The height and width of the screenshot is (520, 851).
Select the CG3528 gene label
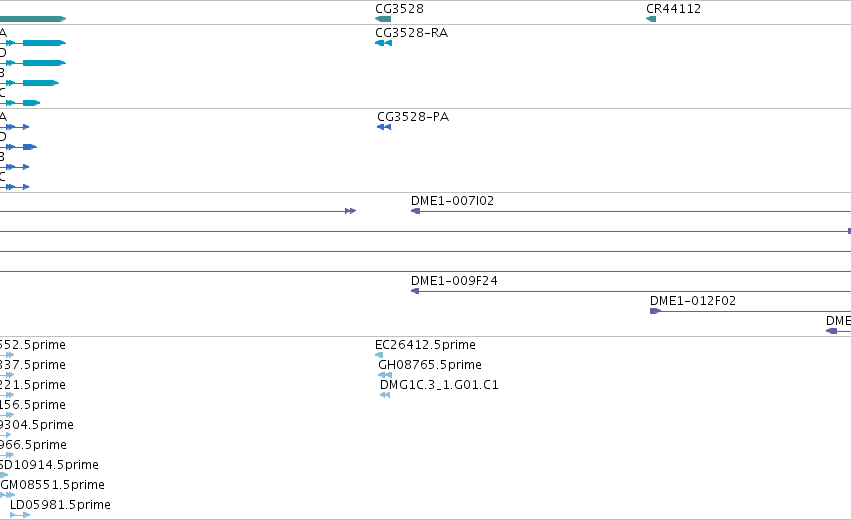[x=399, y=9]
